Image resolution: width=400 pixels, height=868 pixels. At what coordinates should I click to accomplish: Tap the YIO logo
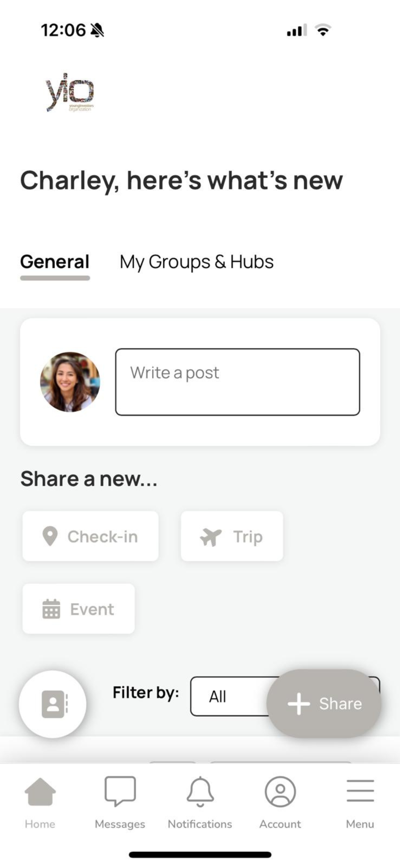tap(70, 92)
